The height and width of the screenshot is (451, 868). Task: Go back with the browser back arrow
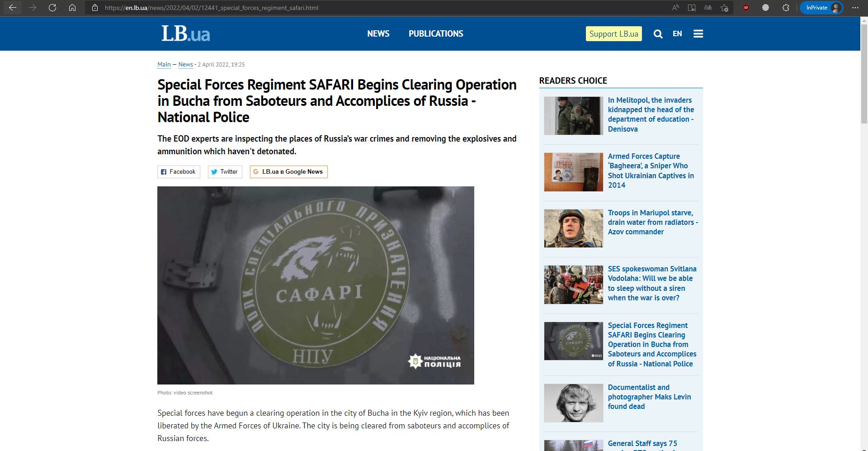(x=13, y=8)
